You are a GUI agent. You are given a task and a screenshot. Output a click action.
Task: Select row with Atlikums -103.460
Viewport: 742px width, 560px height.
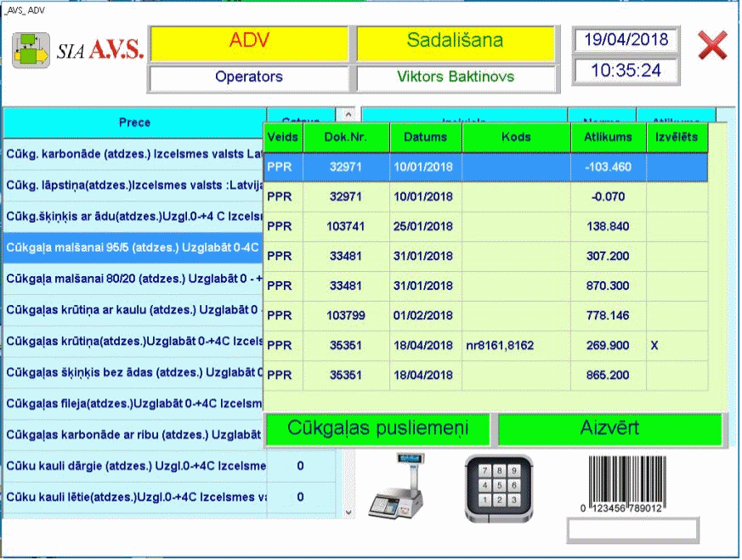[x=485, y=167]
